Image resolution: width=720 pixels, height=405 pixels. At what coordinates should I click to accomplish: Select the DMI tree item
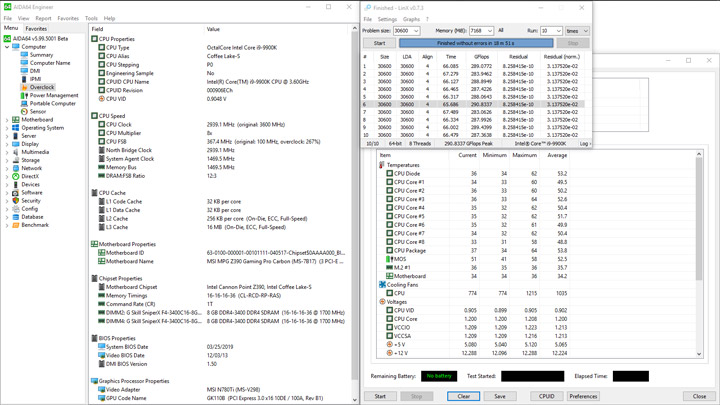pyautogui.click(x=35, y=71)
